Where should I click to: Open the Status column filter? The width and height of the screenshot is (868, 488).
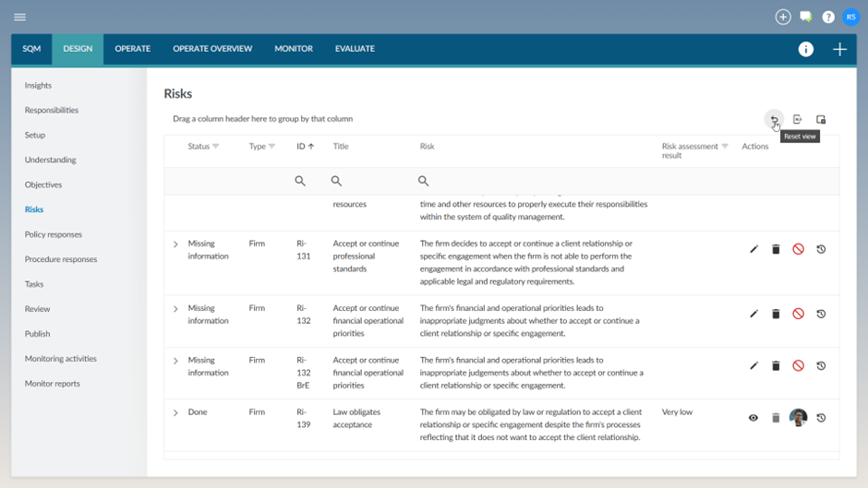point(216,147)
